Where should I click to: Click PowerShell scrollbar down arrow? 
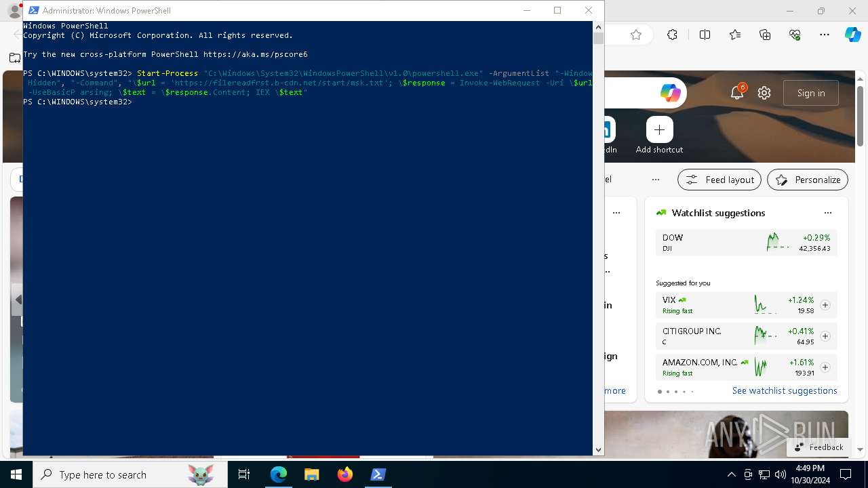pos(598,449)
